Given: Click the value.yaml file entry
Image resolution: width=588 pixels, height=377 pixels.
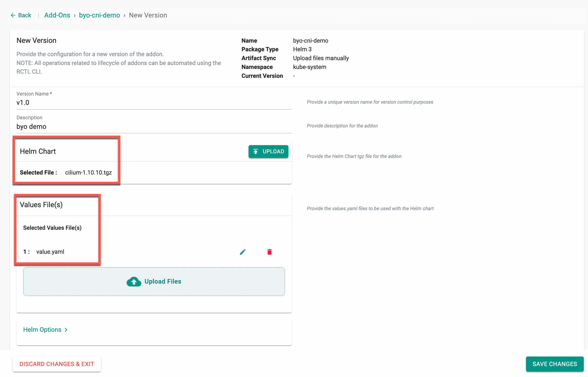Looking at the screenshot, I should pyautogui.click(x=50, y=252).
